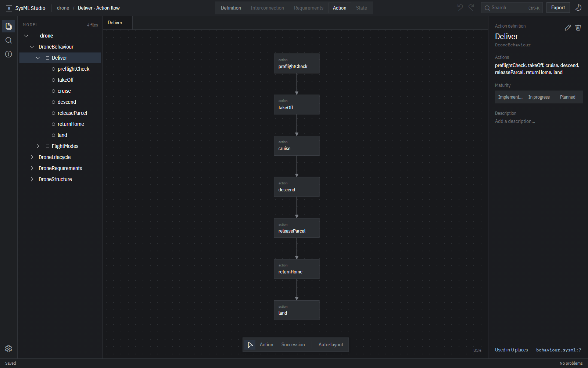Click the undo arrow icon

(x=460, y=7)
